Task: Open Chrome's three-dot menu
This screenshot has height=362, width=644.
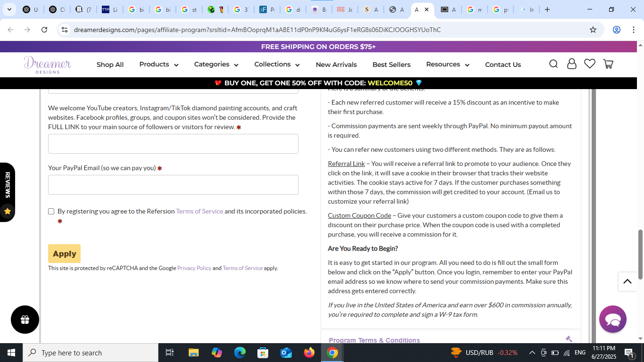Action: (x=633, y=30)
